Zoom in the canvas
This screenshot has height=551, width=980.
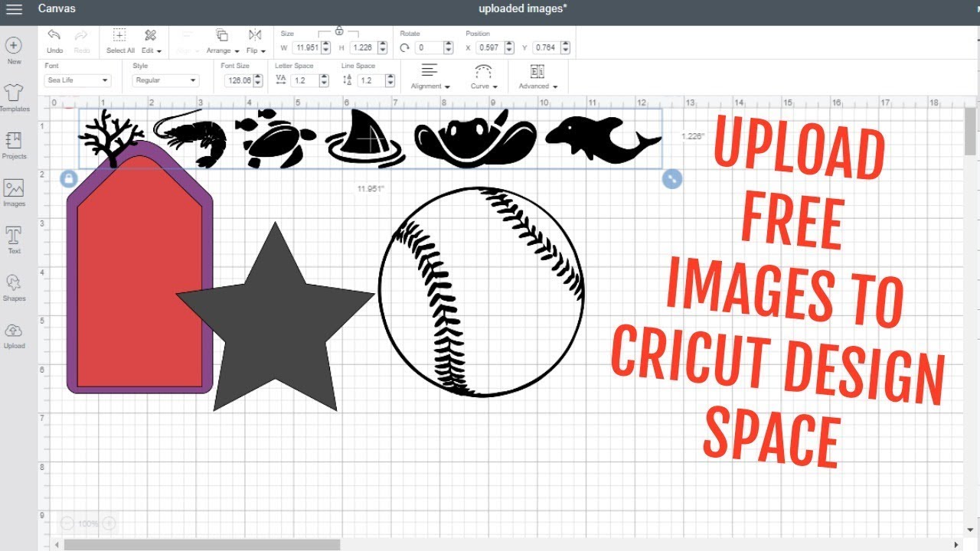(x=109, y=523)
